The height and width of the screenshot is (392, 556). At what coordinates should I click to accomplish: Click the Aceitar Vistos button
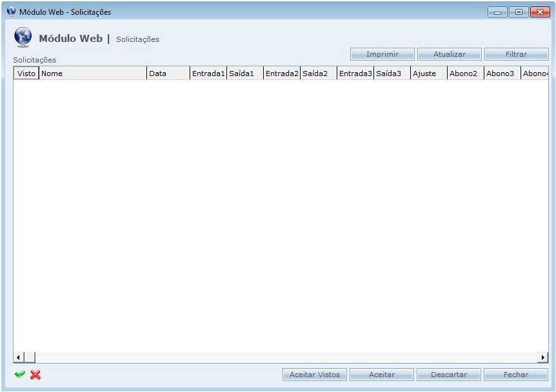pos(315,375)
